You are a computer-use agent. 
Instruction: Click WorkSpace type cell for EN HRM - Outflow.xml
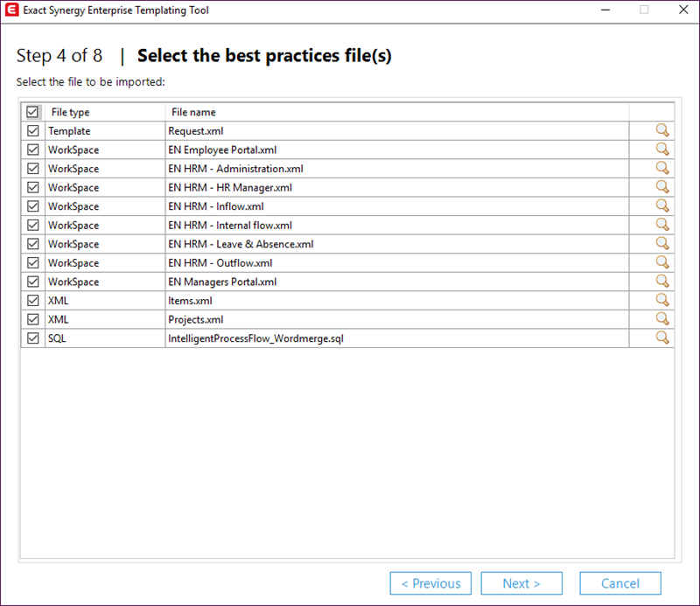click(x=105, y=262)
